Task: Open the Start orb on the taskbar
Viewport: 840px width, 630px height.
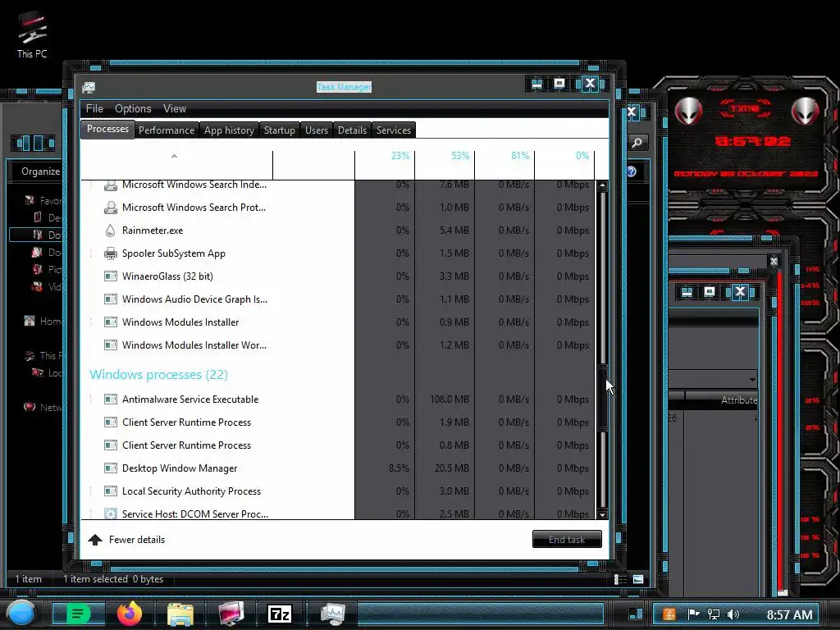Action: pos(21,614)
